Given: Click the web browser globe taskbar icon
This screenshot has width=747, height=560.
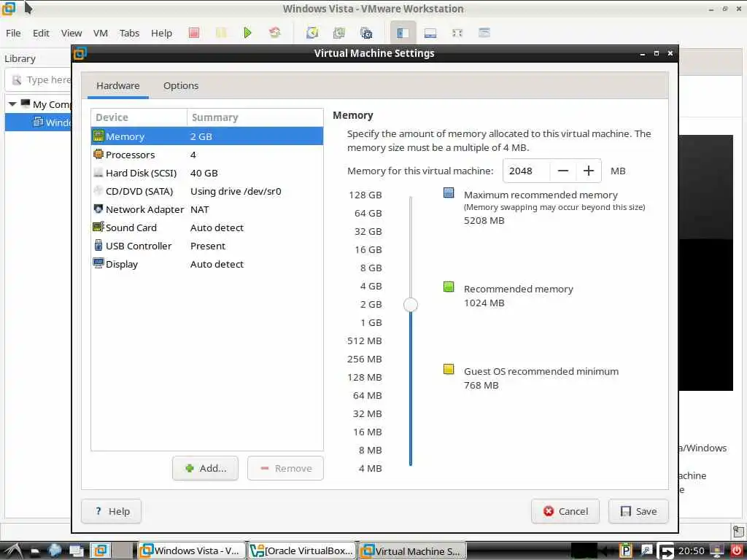Looking at the screenshot, I should [x=55, y=551].
